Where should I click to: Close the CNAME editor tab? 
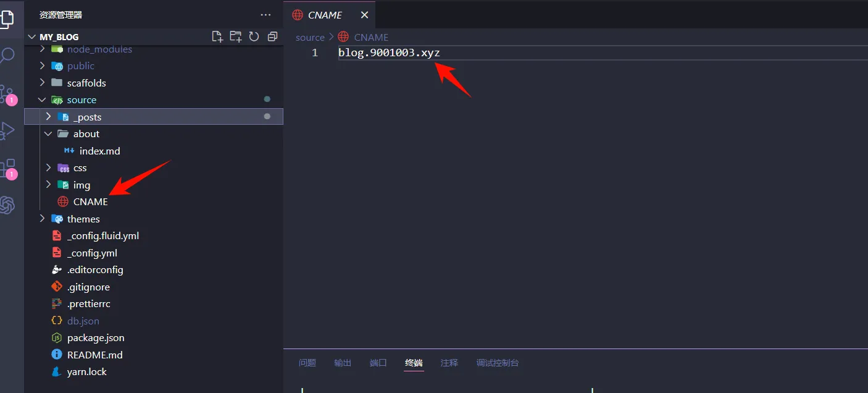(x=364, y=15)
